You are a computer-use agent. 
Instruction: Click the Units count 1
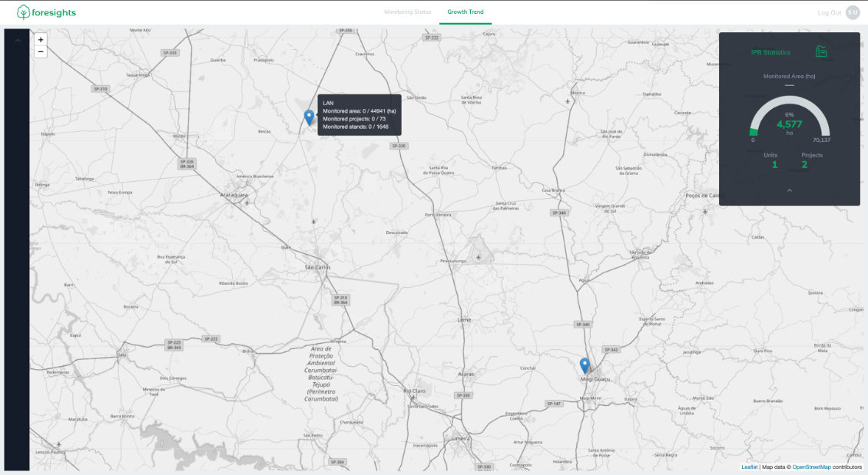click(x=774, y=164)
